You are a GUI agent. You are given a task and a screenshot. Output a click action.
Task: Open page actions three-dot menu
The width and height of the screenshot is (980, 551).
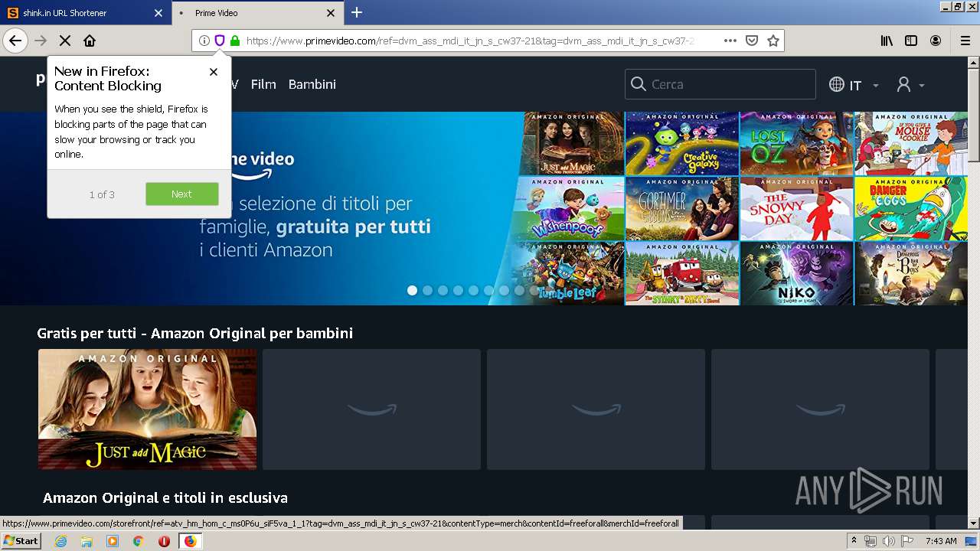point(730,41)
